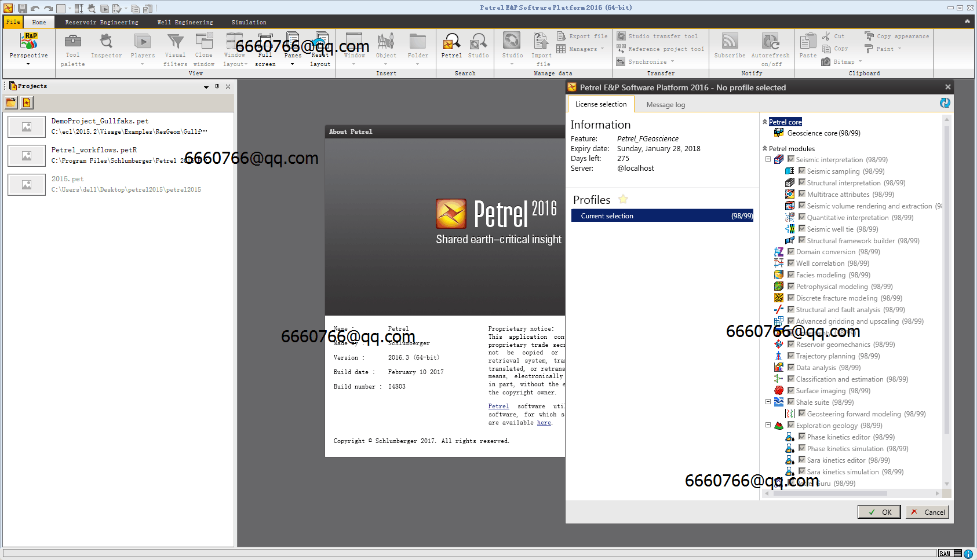The width and height of the screenshot is (977, 560).
Task: Switch to the Home ribbon tab
Action: click(39, 22)
